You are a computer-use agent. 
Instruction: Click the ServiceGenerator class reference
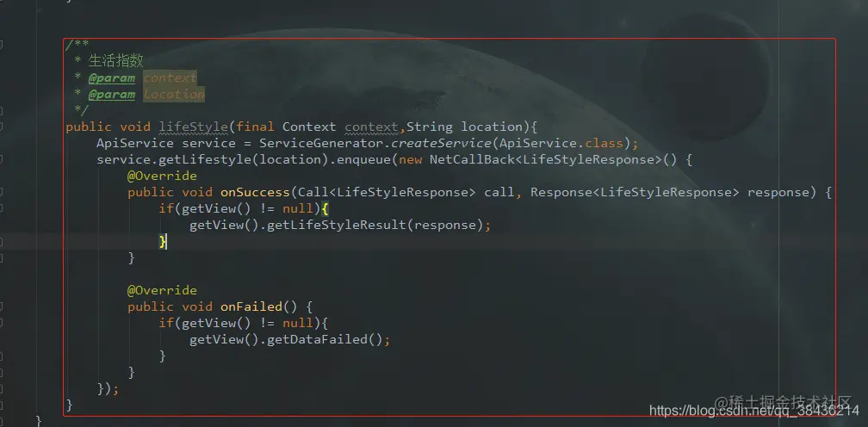pyautogui.click(x=321, y=143)
